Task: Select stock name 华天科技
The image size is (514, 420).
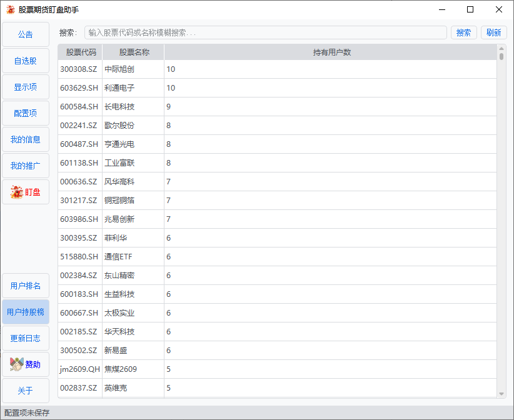Action: 119,331
